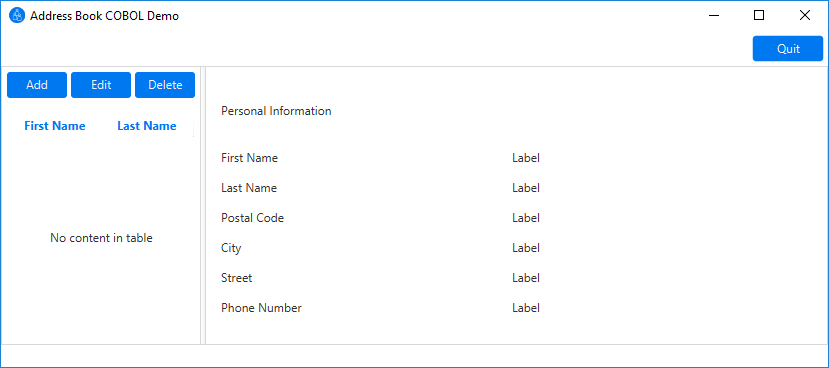The width and height of the screenshot is (829, 368).
Task: Click the Address Book app icon in title bar
Action: pyautogui.click(x=17, y=16)
